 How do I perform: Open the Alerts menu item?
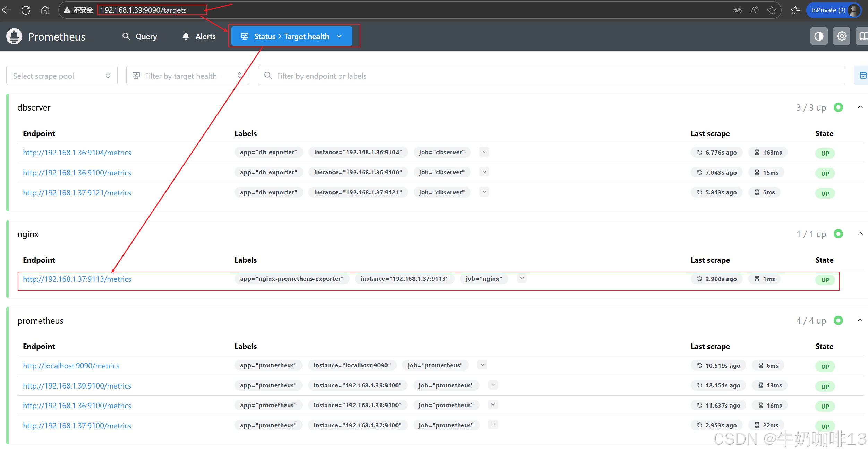pos(199,36)
